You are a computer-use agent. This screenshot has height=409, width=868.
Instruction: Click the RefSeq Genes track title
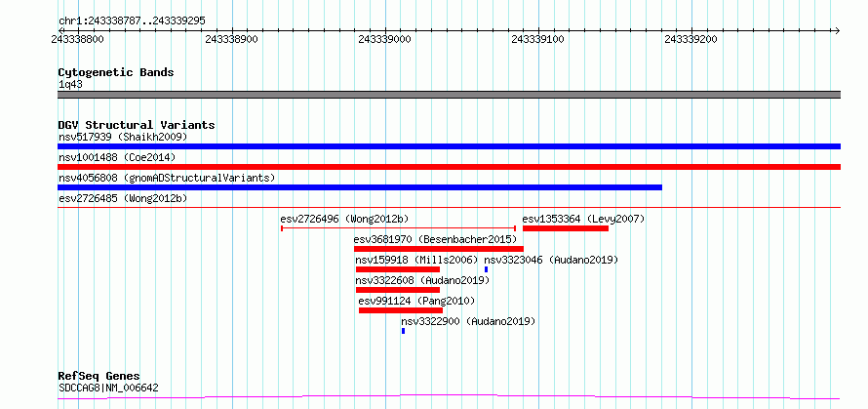pyautogui.click(x=99, y=377)
